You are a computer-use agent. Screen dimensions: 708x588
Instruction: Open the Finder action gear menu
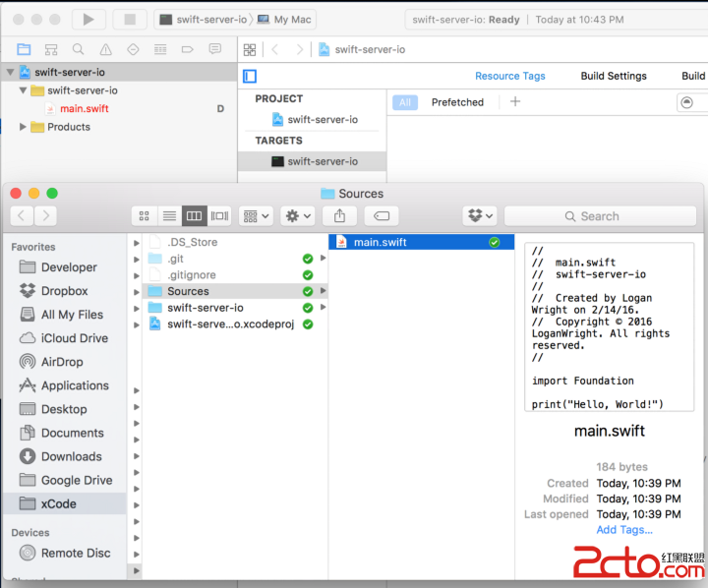[x=298, y=216]
